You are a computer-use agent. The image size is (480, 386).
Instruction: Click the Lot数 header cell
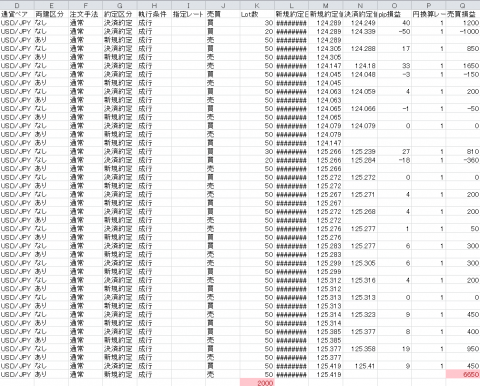[257, 14]
